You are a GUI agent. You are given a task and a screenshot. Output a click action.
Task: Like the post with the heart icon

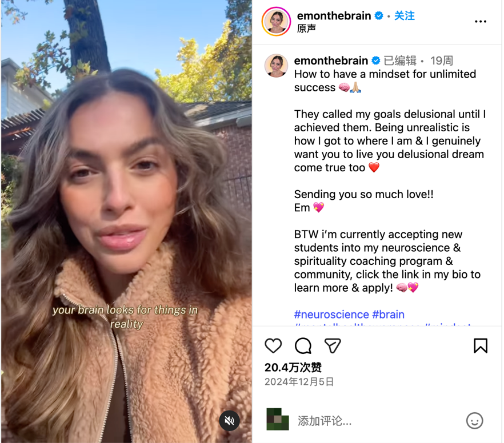pyautogui.click(x=273, y=346)
